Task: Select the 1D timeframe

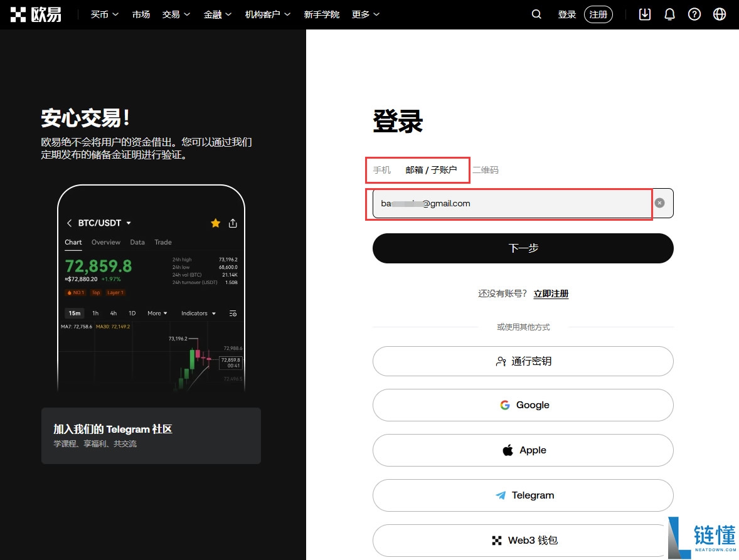Action: click(132, 313)
